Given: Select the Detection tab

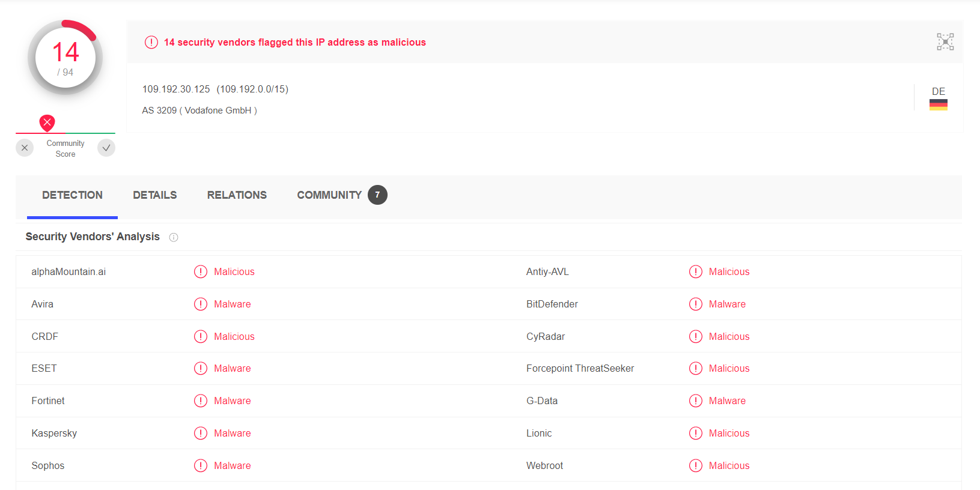Looking at the screenshot, I should pyautogui.click(x=72, y=195).
